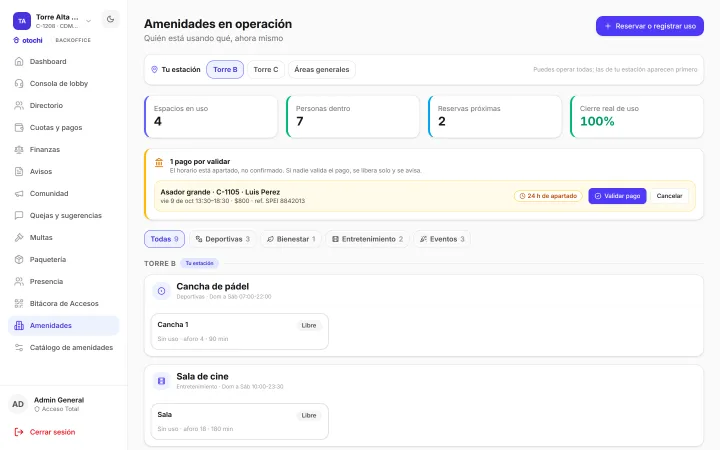This screenshot has width=720, height=450.
Task: Click the Admin General user name
Action: coord(59,400)
